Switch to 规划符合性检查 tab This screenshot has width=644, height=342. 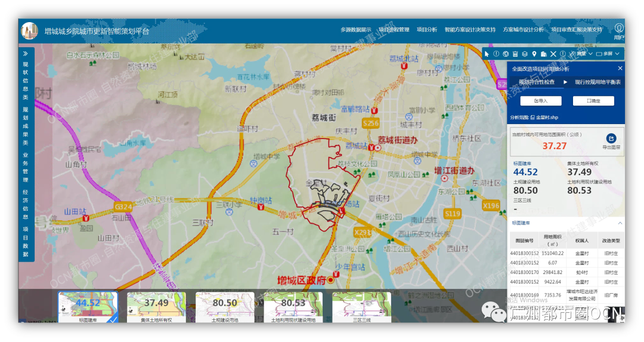pyautogui.click(x=537, y=82)
